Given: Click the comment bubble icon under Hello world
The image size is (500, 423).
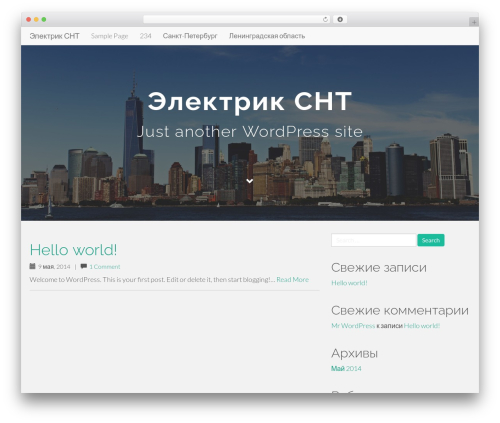Looking at the screenshot, I should point(84,266).
